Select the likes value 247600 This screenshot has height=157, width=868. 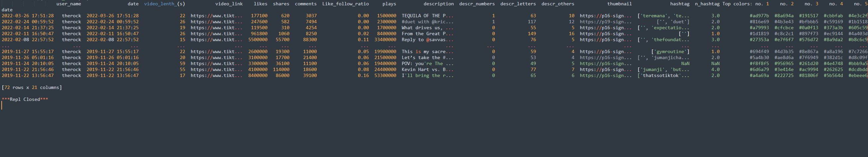tap(259, 22)
